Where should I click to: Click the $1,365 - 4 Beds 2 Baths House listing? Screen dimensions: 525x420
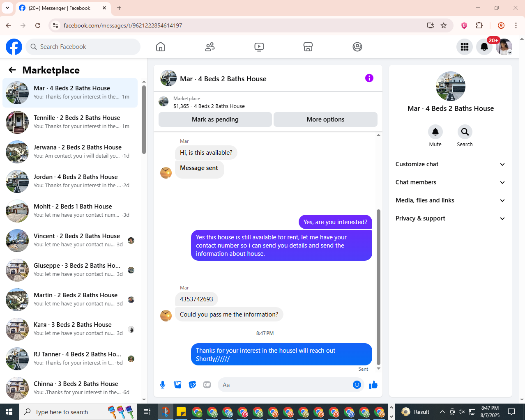coord(209,106)
